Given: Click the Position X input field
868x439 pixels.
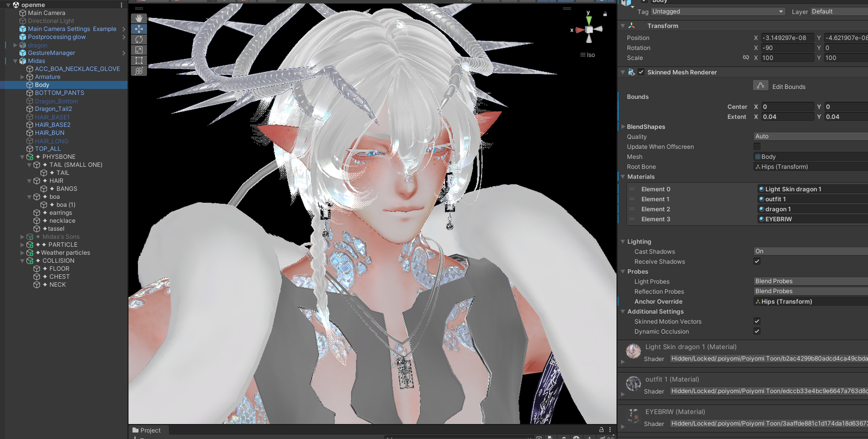Looking at the screenshot, I should (787, 38).
